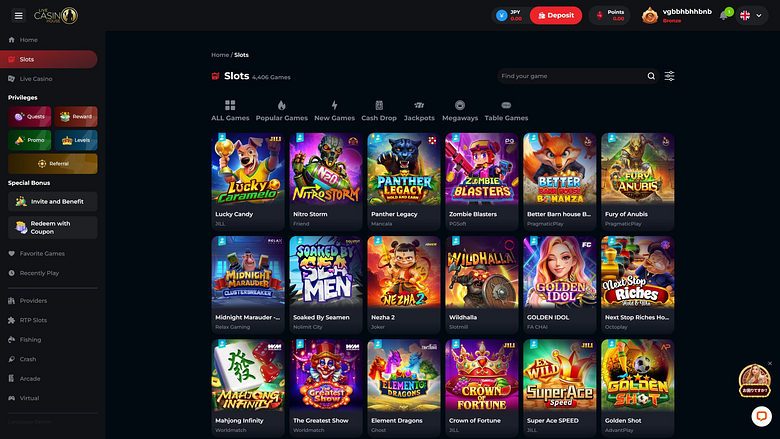780x439 pixels.
Task: Select the ALL Games tab
Action: click(x=230, y=110)
